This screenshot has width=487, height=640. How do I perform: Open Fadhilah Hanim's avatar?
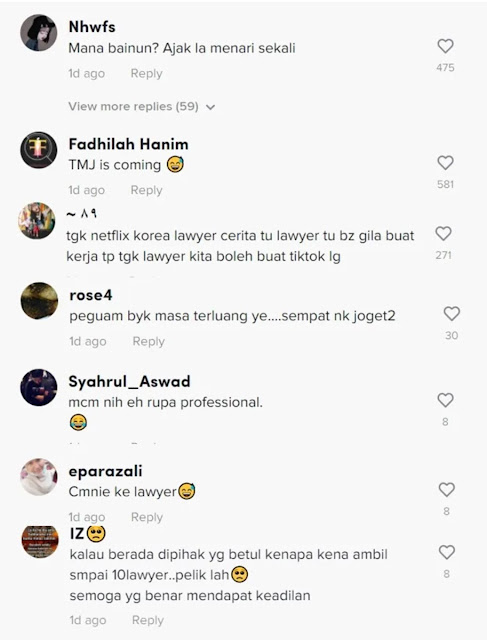click(x=39, y=150)
